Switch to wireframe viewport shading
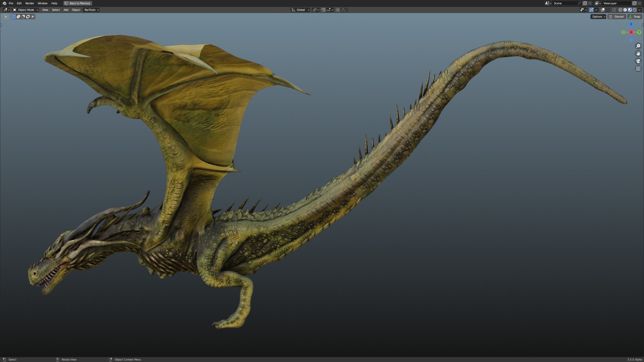Screen dimensions: 644x362 click(x=620, y=10)
